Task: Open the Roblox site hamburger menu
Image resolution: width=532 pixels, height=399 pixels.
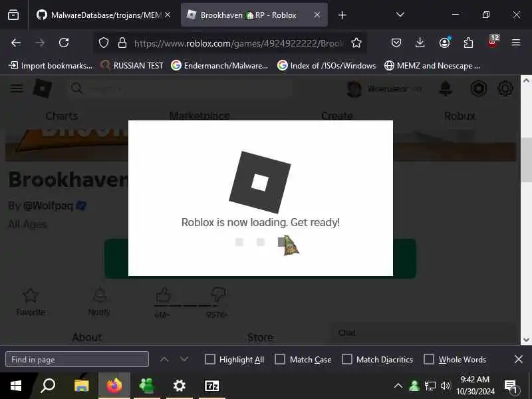Action: 17,88
